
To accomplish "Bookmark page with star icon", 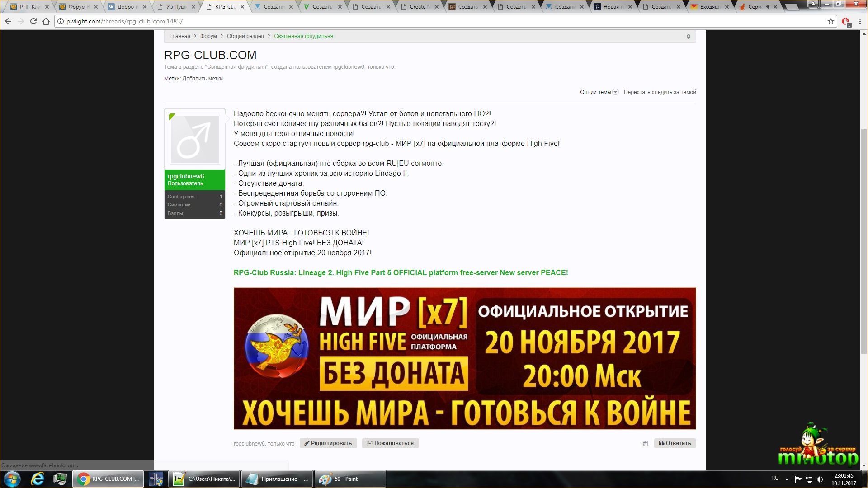I will 830,21.
